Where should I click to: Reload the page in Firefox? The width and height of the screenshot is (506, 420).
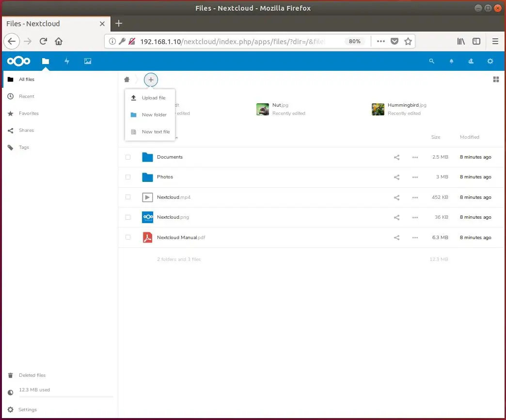(x=43, y=41)
